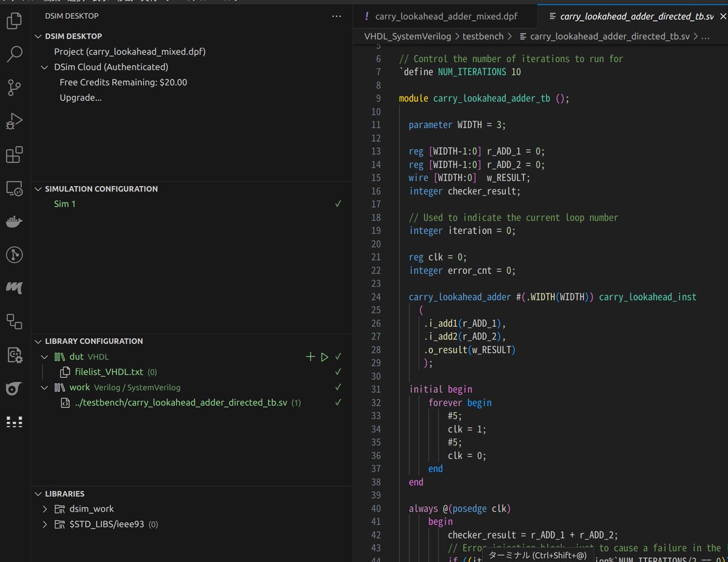Click the file icon of filelist_VHDL.txt
728x562 pixels.
(x=66, y=372)
